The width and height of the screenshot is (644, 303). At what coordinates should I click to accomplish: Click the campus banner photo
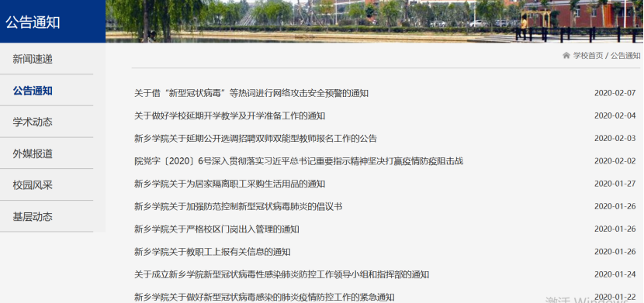(x=375, y=22)
